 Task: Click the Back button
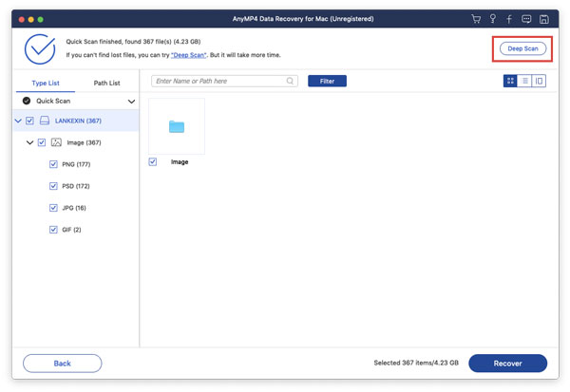[x=62, y=364]
